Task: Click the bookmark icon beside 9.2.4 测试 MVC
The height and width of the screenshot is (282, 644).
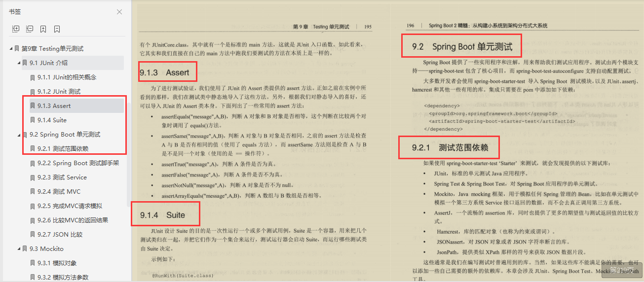Action: 33,192
